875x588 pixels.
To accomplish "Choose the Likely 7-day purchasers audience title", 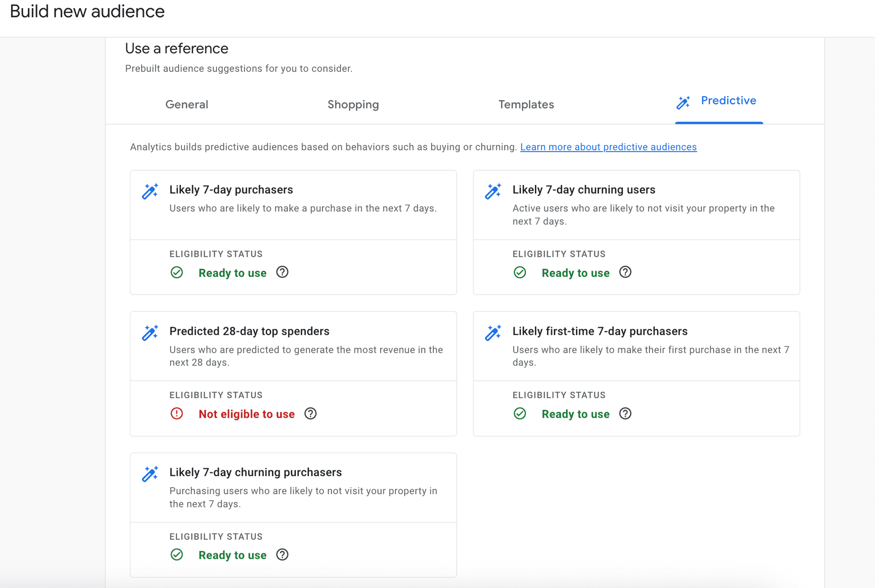I will pyautogui.click(x=231, y=189).
